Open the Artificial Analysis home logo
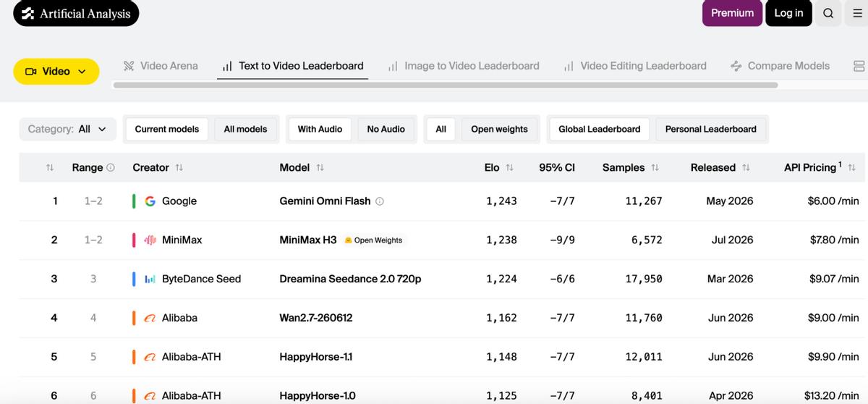This screenshot has width=868, height=404. pyautogui.click(x=76, y=14)
